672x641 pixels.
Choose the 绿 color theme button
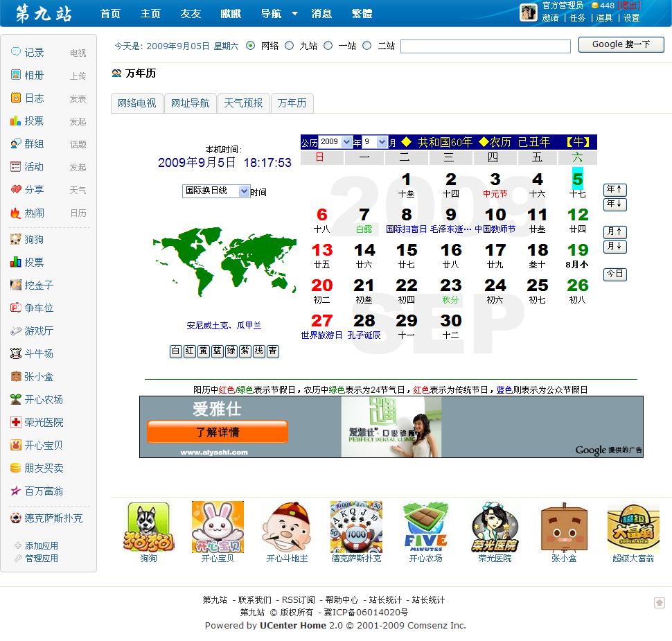(x=231, y=351)
